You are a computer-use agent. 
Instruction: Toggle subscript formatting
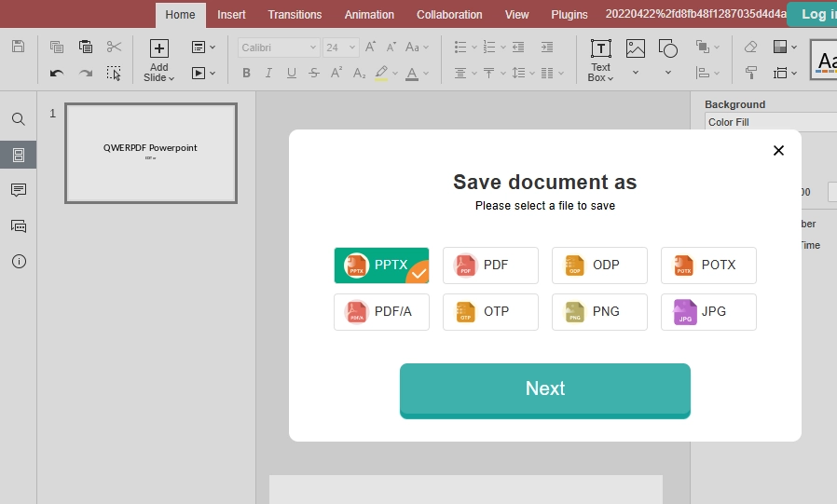pos(359,73)
